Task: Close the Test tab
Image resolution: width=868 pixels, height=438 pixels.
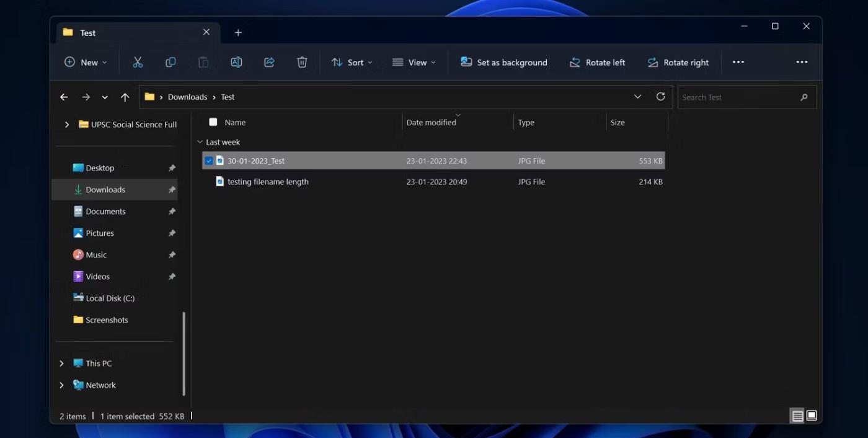Action: click(206, 32)
